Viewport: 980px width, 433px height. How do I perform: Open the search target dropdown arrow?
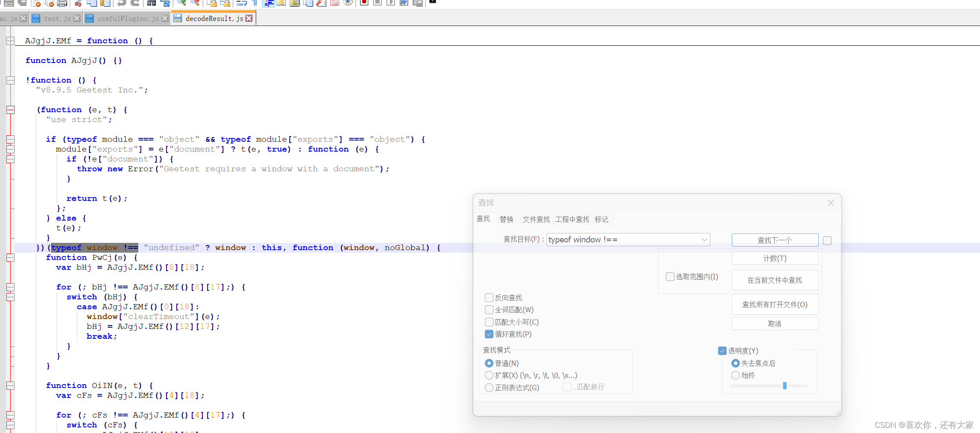point(704,239)
